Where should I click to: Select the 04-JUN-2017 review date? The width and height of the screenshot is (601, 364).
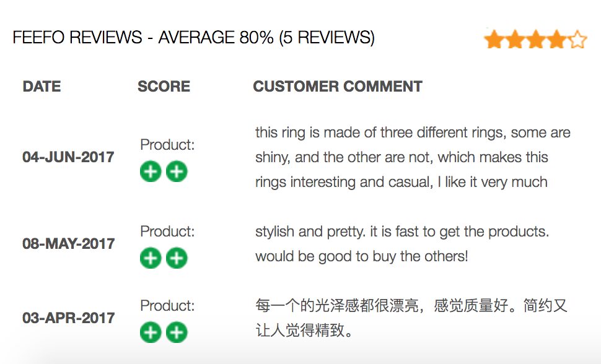pyautogui.click(x=68, y=157)
